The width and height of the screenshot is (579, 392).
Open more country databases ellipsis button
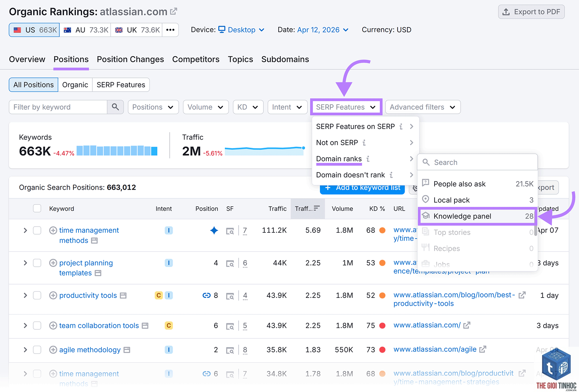pos(170,30)
